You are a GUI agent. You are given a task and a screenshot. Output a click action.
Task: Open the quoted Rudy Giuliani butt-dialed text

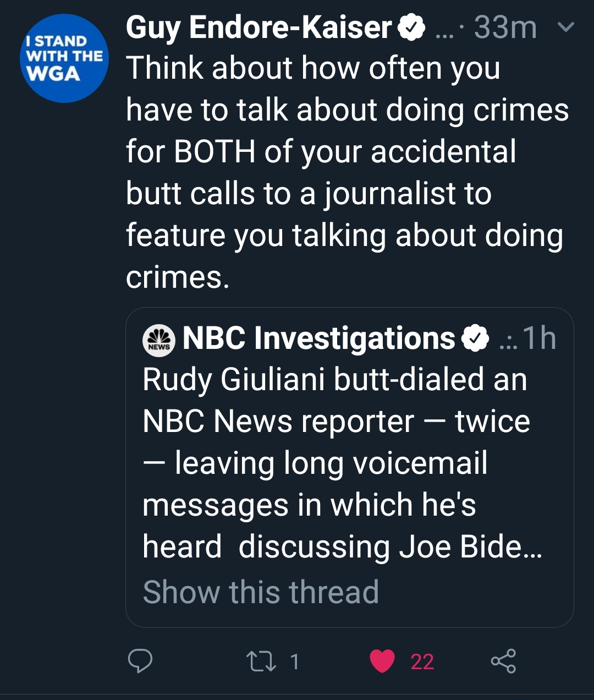click(x=341, y=463)
